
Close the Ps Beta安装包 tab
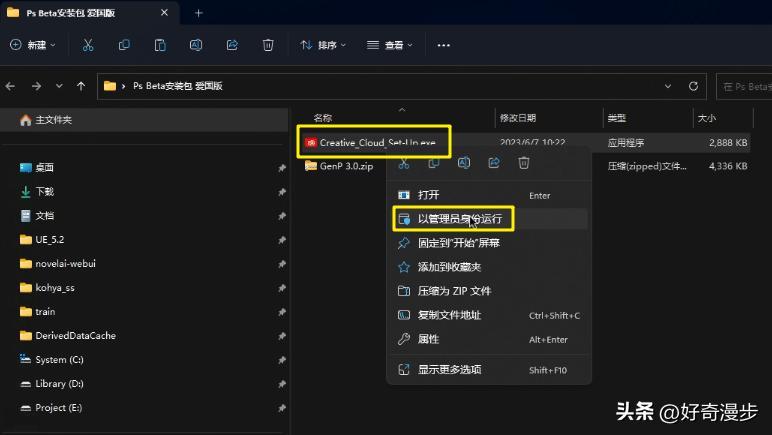164,13
